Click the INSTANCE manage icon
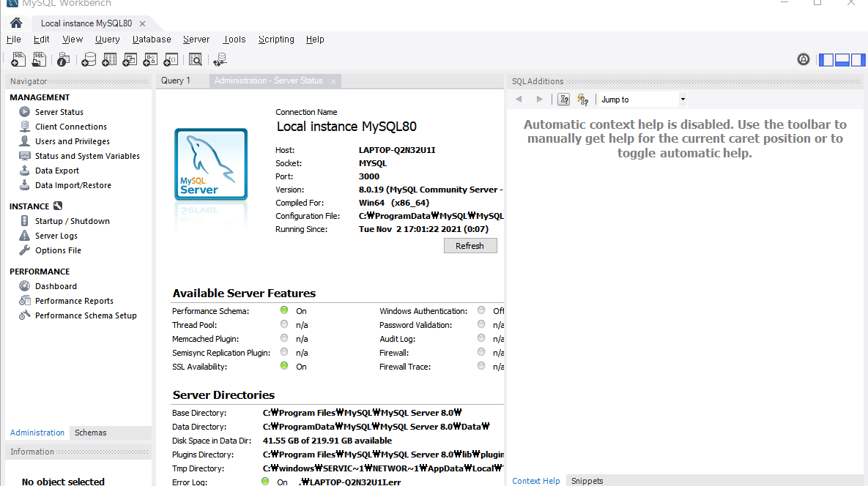The image size is (868, 486). (58, 206)
